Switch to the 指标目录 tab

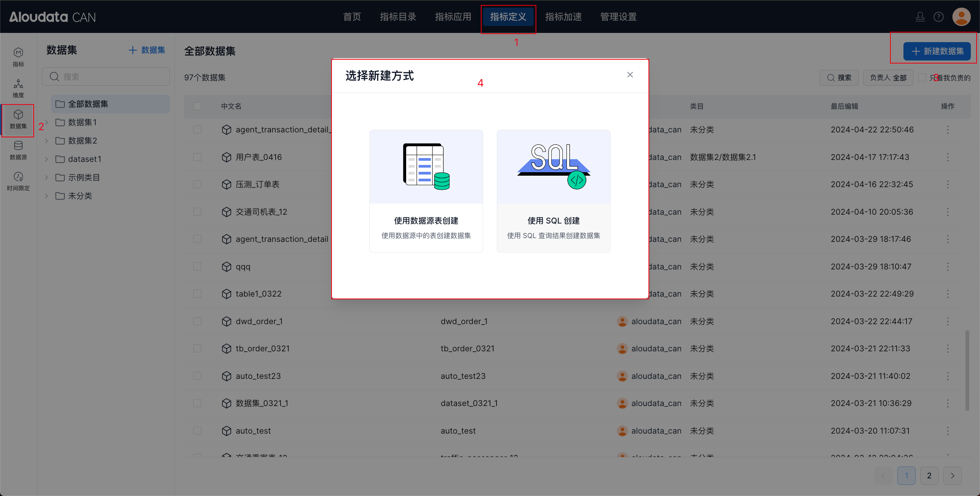398,17
